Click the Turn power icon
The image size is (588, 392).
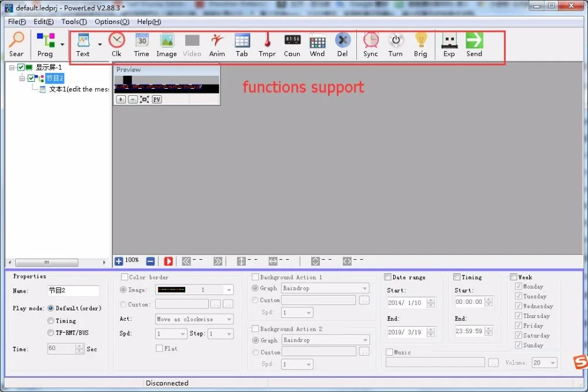click(396, 44)
